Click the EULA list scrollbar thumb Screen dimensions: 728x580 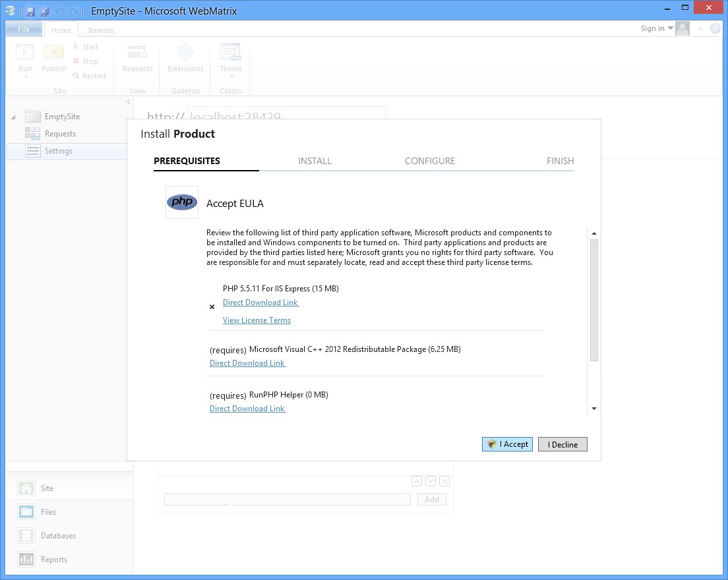pyautogui.click(x=594, y=300)
